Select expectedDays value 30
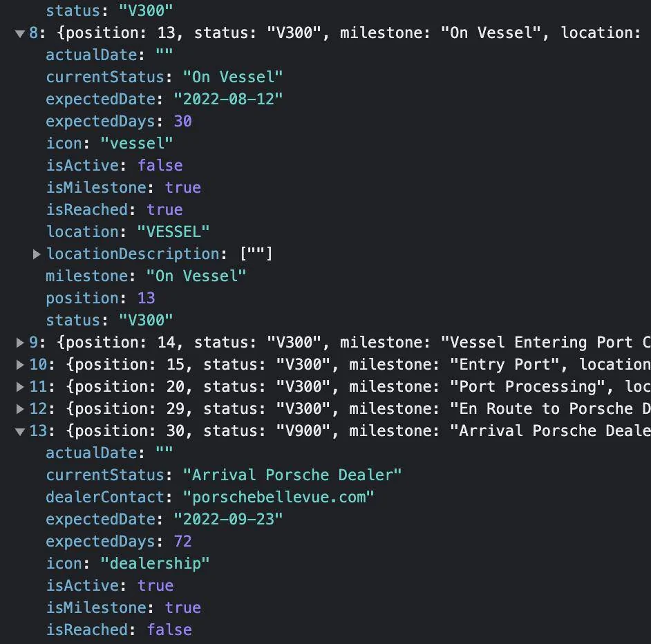This screenshot has width=651, height=644. click(x=182, y=121)
